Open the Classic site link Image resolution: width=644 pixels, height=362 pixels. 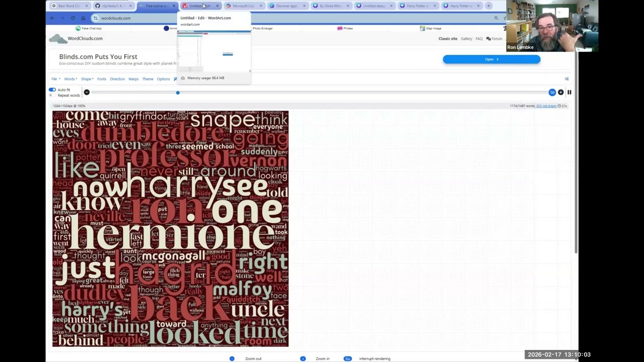[x=448, y=39]
